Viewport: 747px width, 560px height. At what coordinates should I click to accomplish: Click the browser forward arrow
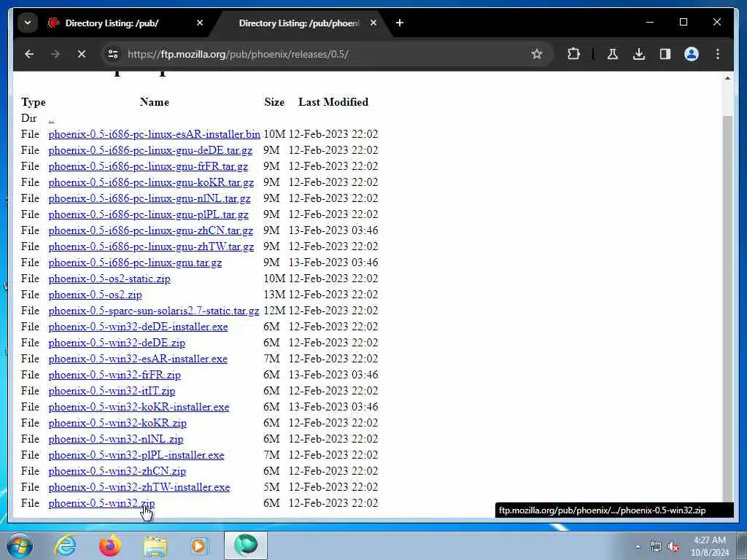55,54
